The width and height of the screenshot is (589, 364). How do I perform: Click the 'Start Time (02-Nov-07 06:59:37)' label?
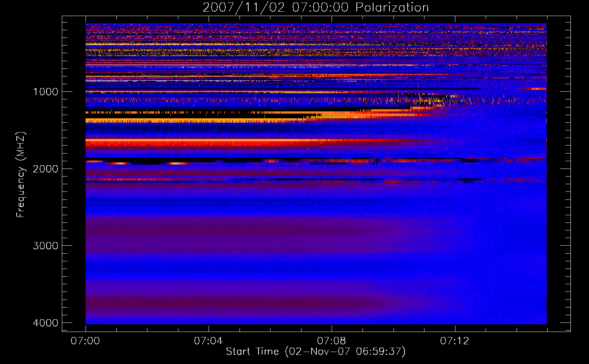(x=316, y=352)
